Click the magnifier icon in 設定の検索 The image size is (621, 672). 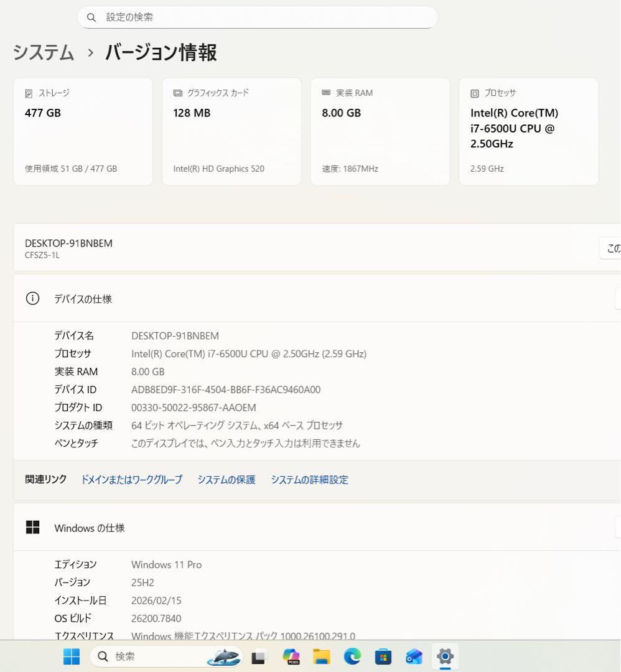(91, 17)
